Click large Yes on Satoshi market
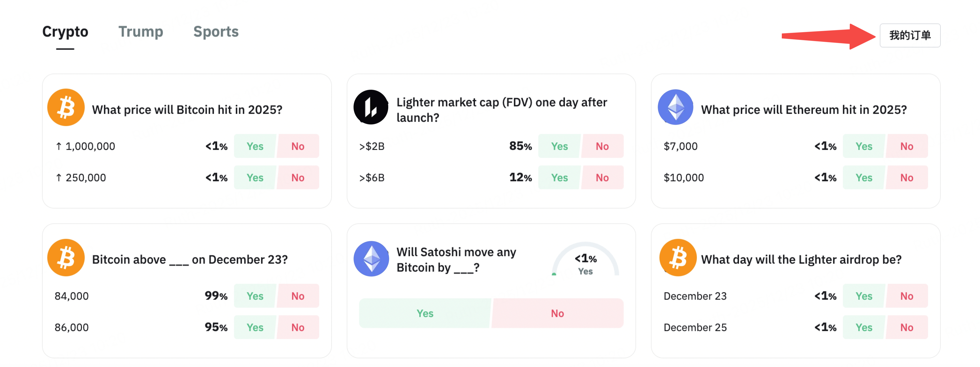 424,313
